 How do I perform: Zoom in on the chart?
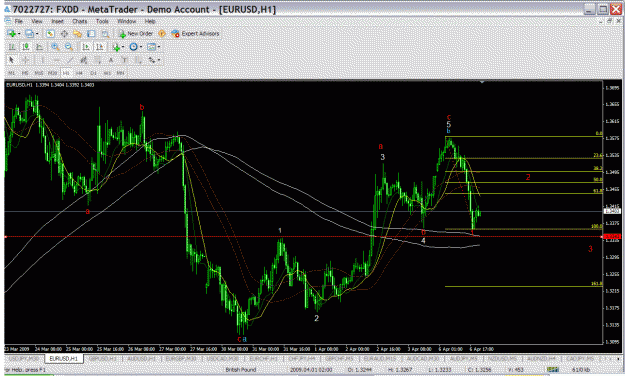tap(55, 47)
